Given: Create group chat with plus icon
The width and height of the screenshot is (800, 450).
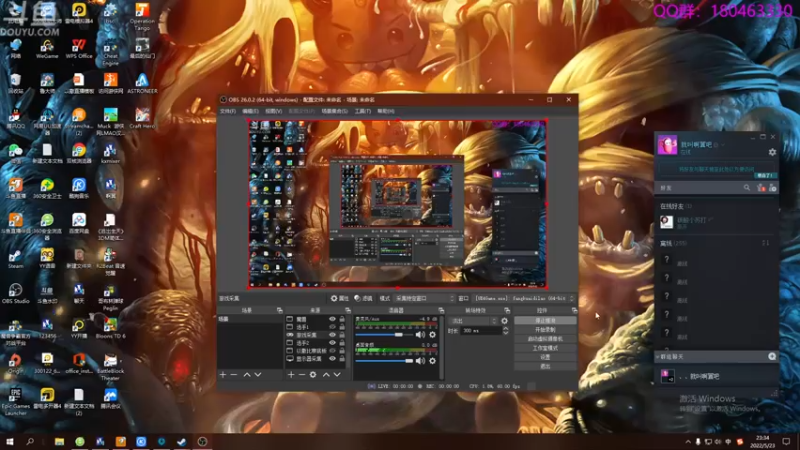Looking at the screenshot, I should point(772,356).
